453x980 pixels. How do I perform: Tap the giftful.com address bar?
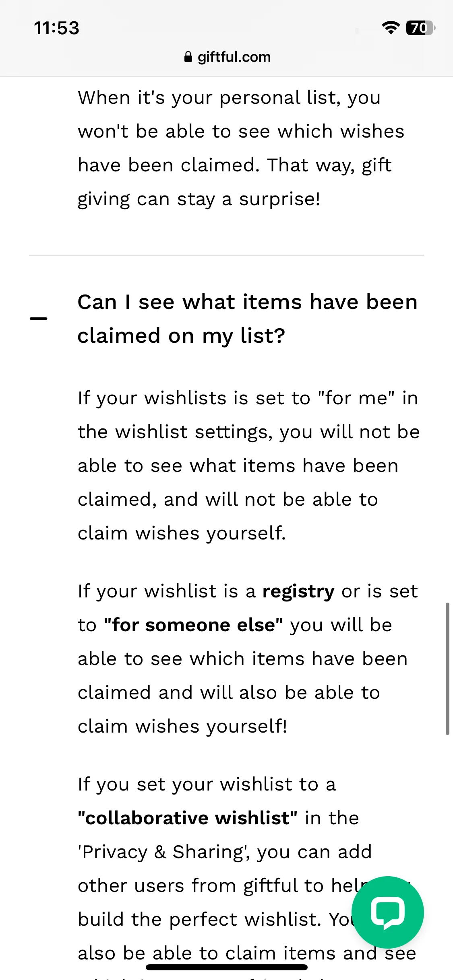(227, 57)
